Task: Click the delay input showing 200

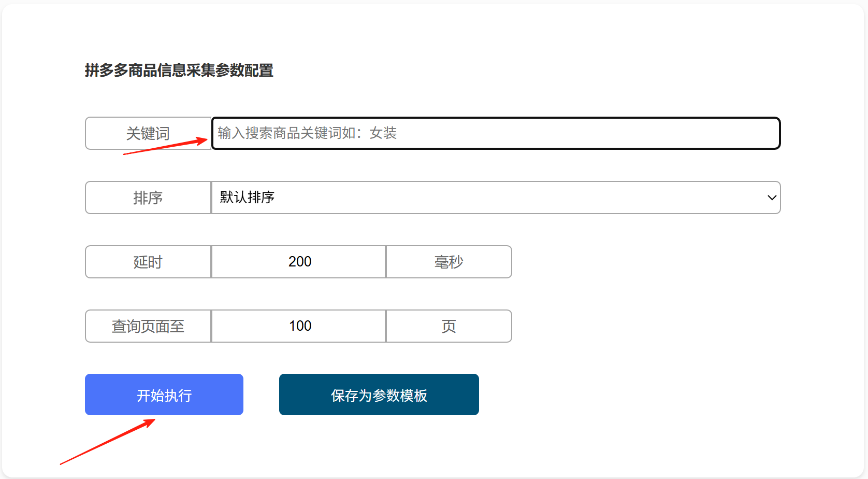Action: [x=299, y=262]
